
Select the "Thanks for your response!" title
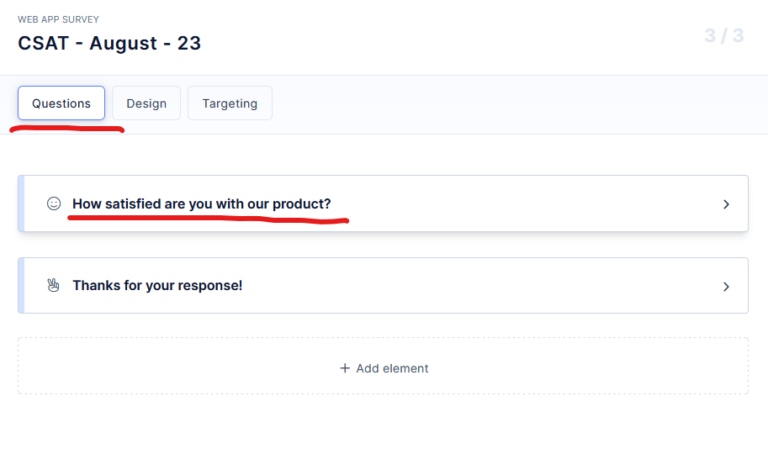click(x=157, y=286)
